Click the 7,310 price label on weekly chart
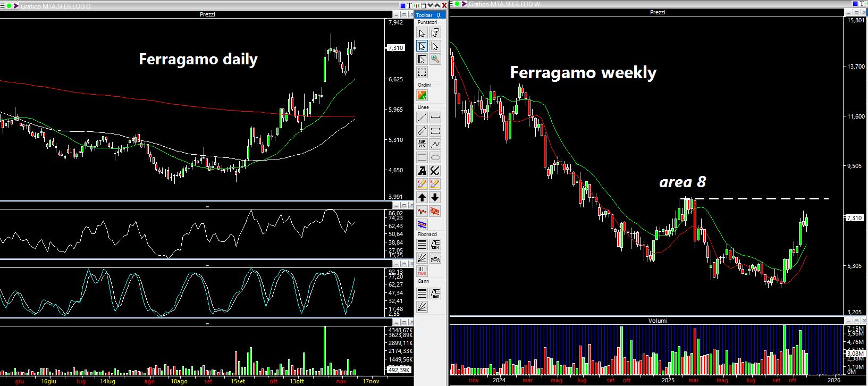Image resolution: width=868 pixels, height=386 pixels. [854, 218]
